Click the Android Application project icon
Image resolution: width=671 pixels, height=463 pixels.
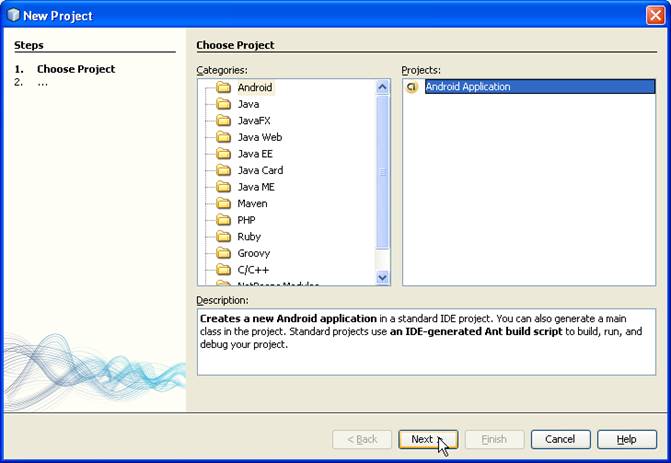(412, 87)
